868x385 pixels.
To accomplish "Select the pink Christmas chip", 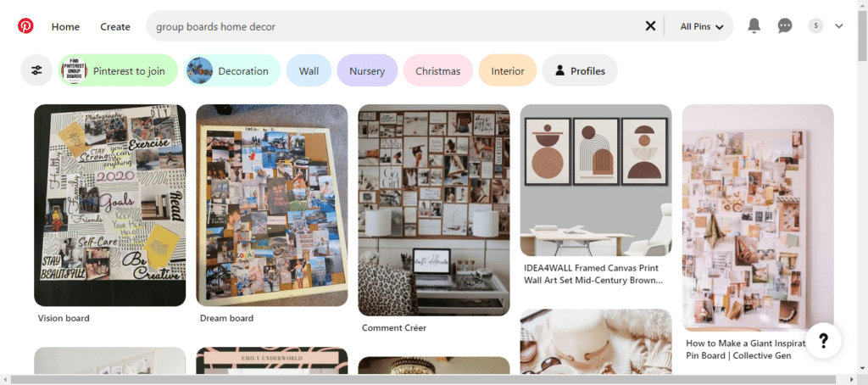I will (438, 70).
